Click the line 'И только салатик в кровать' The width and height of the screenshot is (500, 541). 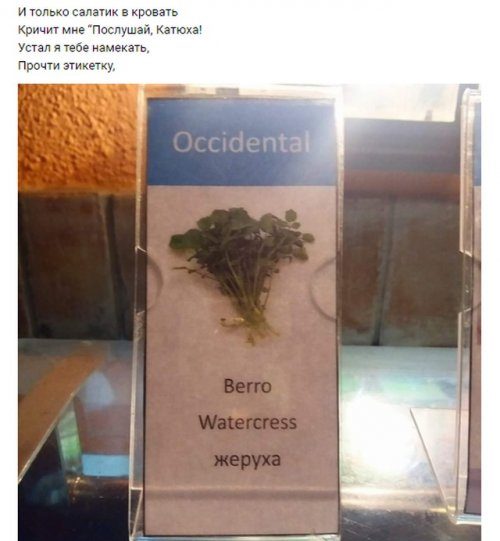coord(98,12)
